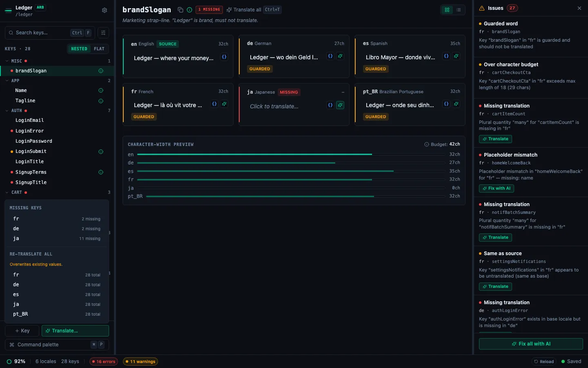Re-translate all keys for pt_BR
The width and height of the screenshot is (588, 368).
(57, 314)
